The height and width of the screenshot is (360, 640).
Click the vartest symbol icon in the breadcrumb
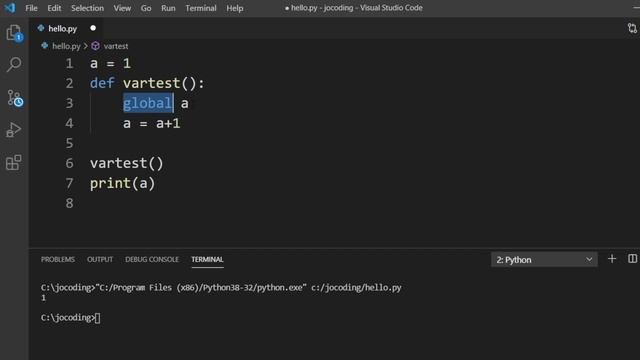[96, 46]
